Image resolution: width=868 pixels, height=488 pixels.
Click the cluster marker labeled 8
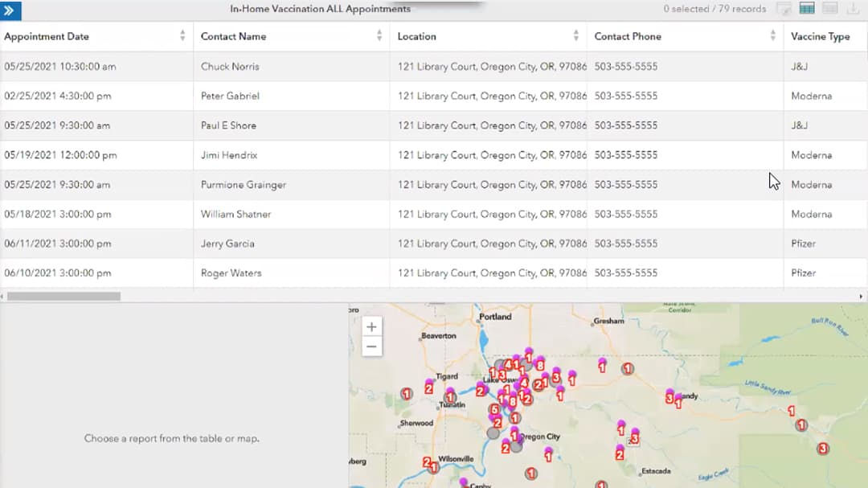point(540,363)
